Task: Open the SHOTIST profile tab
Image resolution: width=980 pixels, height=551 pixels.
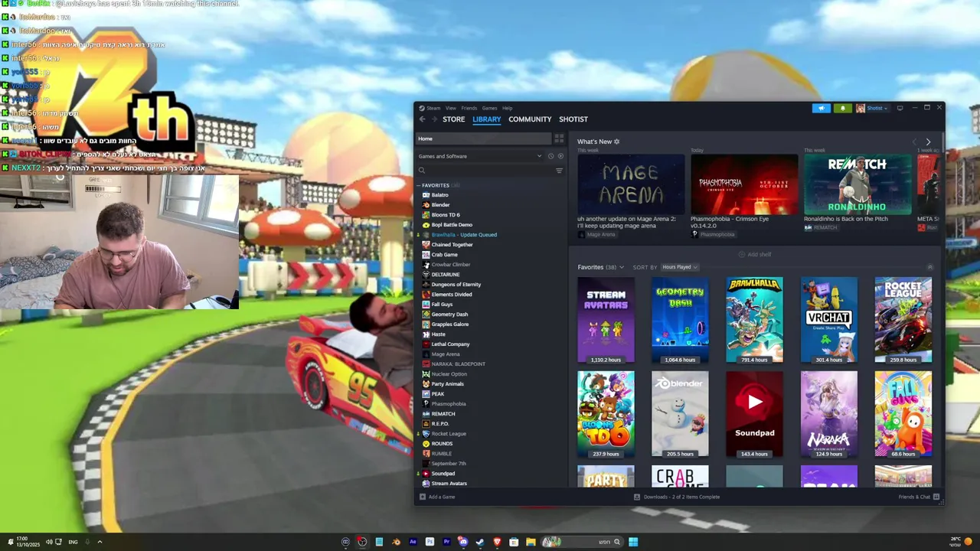Action: click(573, 119)
